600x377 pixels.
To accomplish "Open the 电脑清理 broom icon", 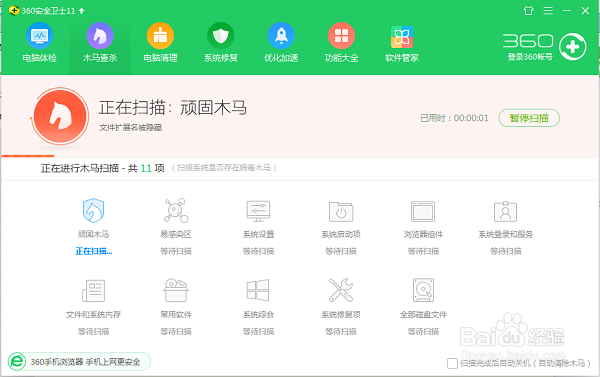I will point(160,36).
